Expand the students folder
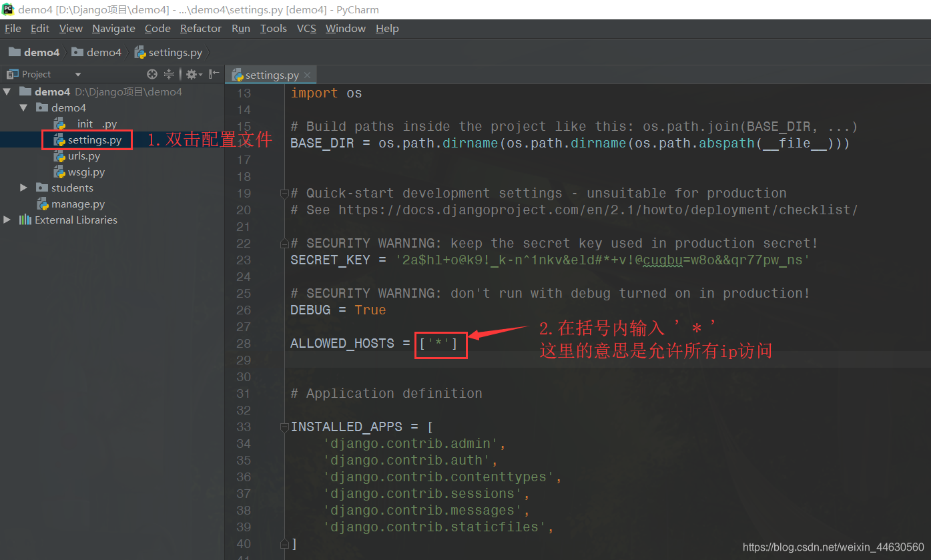Viewport: 931px width, 560px height. click(x=23, y=188)
